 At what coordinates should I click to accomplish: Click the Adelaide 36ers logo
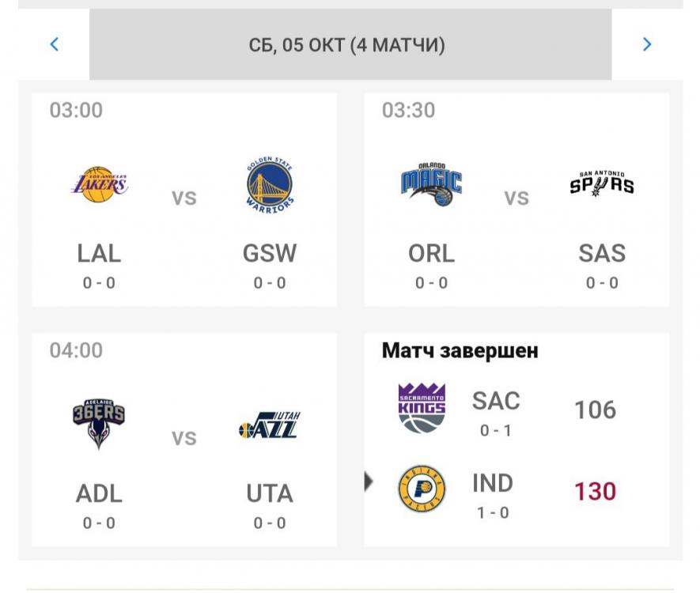99,425
